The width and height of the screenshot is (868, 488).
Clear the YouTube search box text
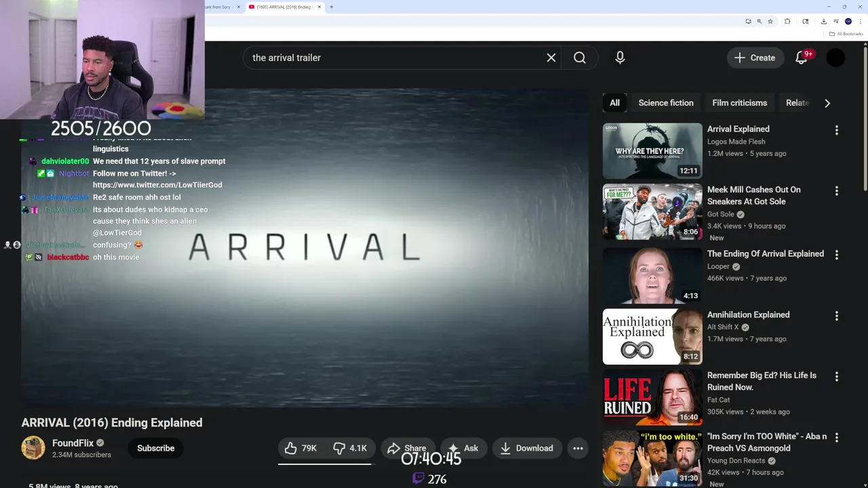[x=551, y=58]
